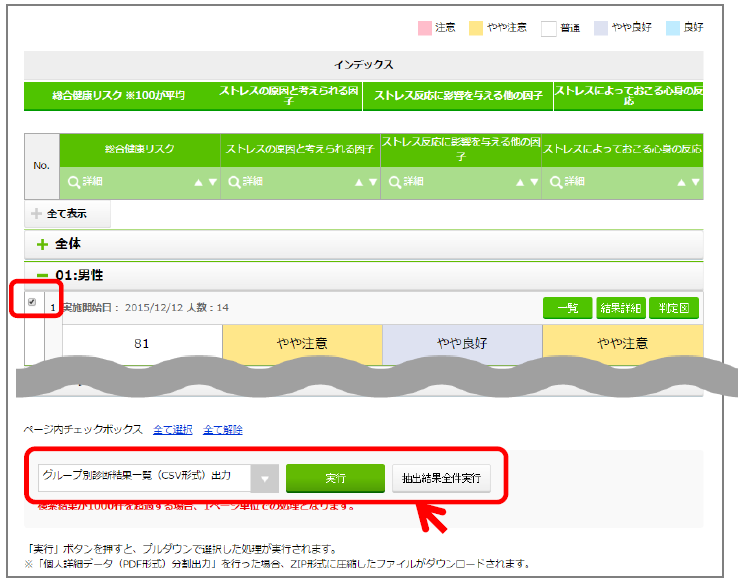Expand all groups with 全て表示

coord(67,214)
